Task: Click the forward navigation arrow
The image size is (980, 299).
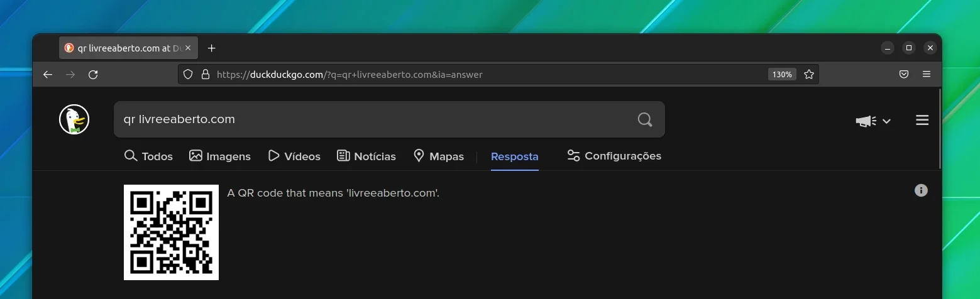Action: click(70, 74)
